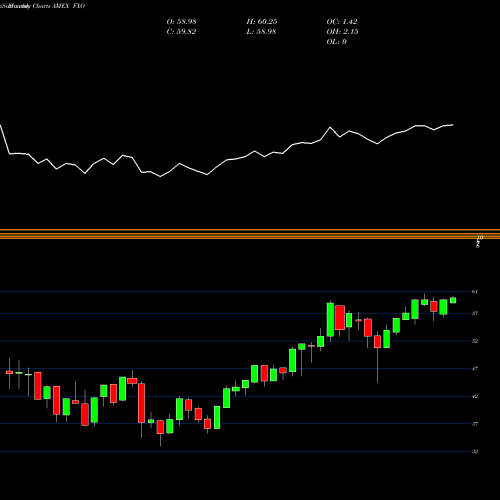Click the OC: 1.42 value

coord(342,22)
